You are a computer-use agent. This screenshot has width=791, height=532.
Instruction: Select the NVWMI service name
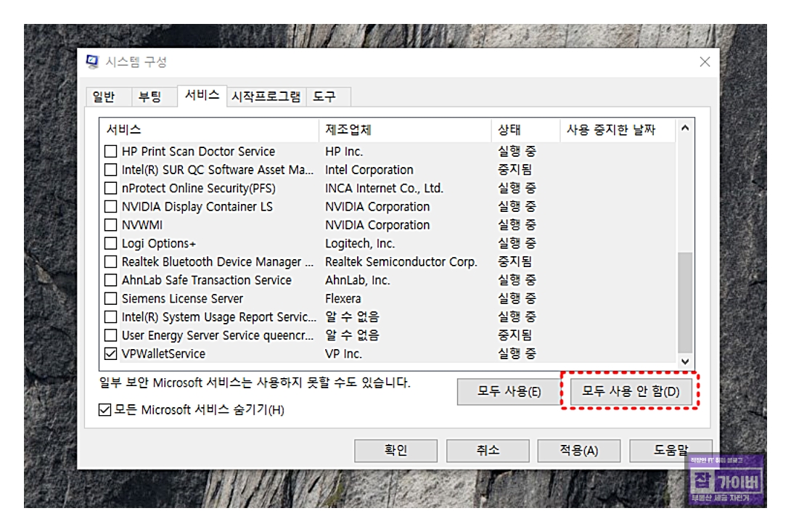tap(142, 225)
